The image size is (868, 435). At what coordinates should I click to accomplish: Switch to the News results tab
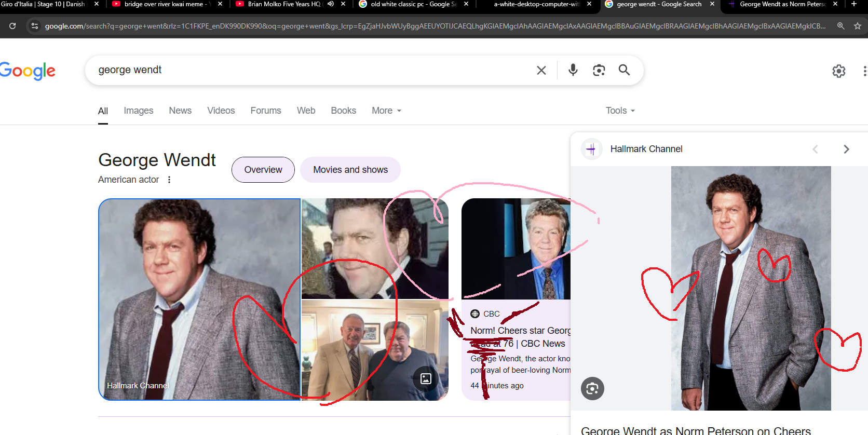click(180, 111)
